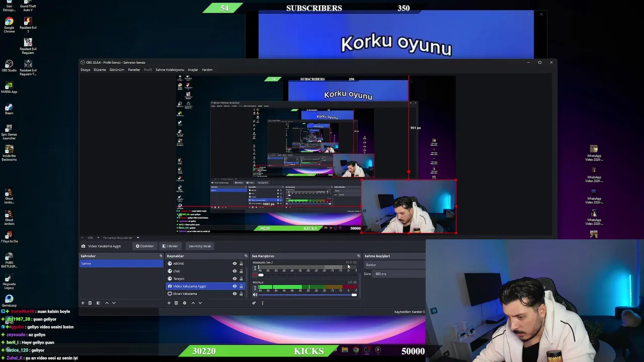644x362 pixels.
Task: Open Steam desktop shortcut
Action: tap(9, 109)
